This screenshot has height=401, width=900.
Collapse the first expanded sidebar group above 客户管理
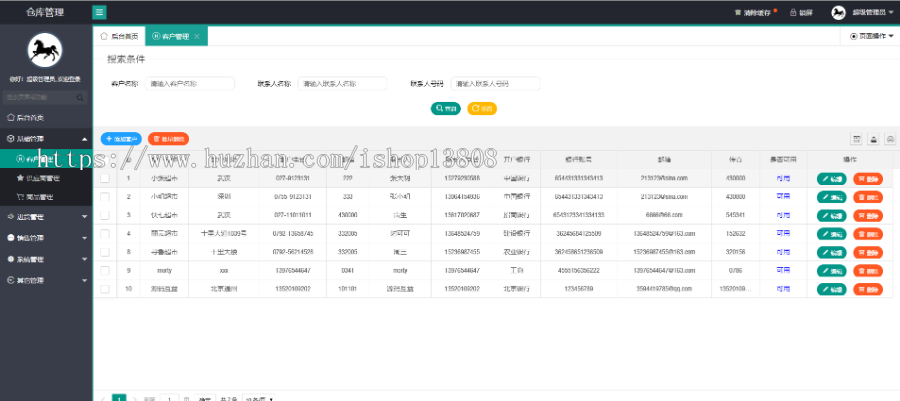tap(46, 139)
